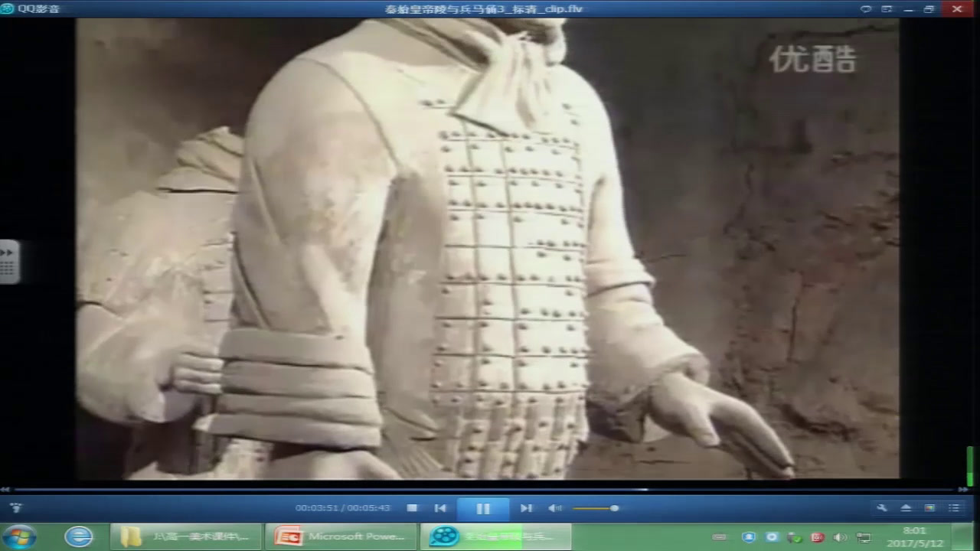Launch Internet Explorer from taskbar

pos(78,536)
